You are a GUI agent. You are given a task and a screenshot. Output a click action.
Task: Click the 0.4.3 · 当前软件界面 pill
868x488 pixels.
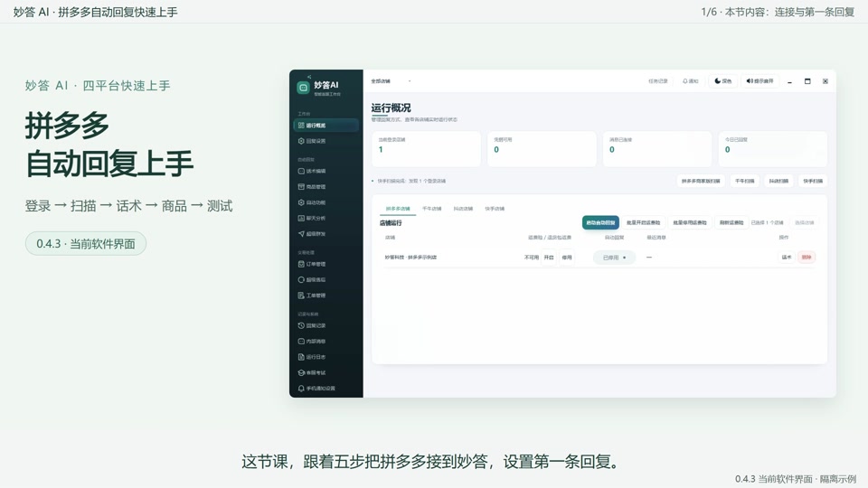(x=86, y=243)
